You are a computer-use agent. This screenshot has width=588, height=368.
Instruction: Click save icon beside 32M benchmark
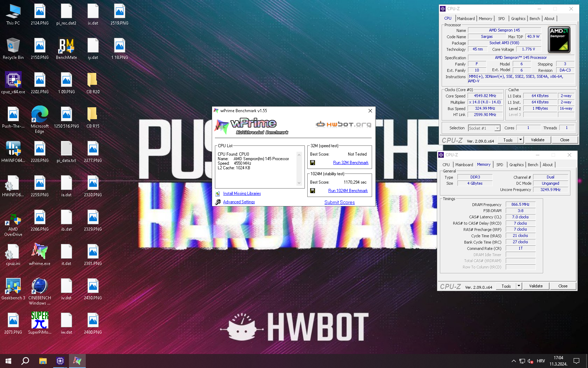click(313, 163)
